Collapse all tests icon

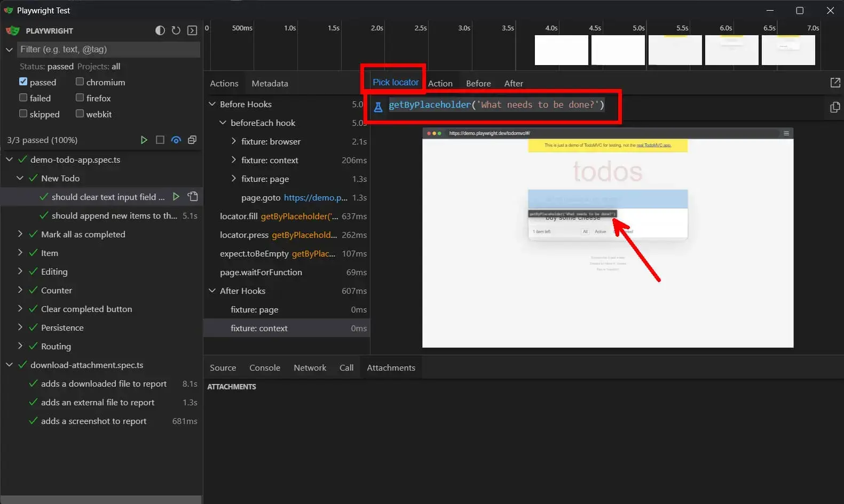point(192,140)
